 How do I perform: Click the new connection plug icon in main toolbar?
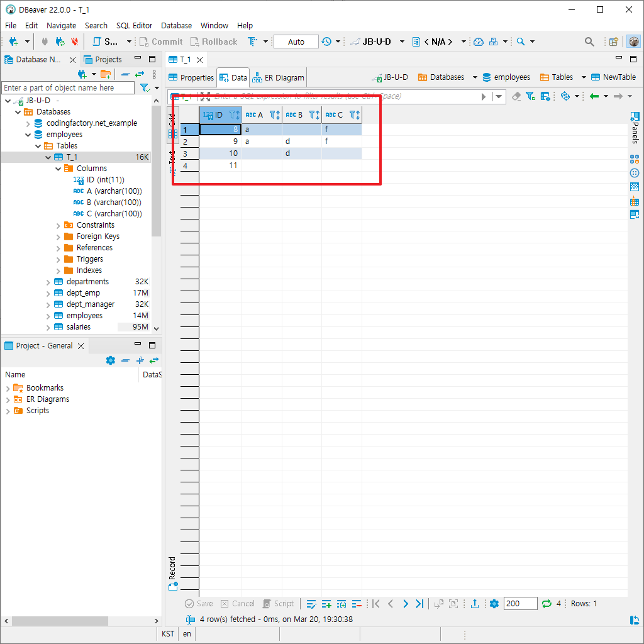pyautogui.click(x=14, y=42)
